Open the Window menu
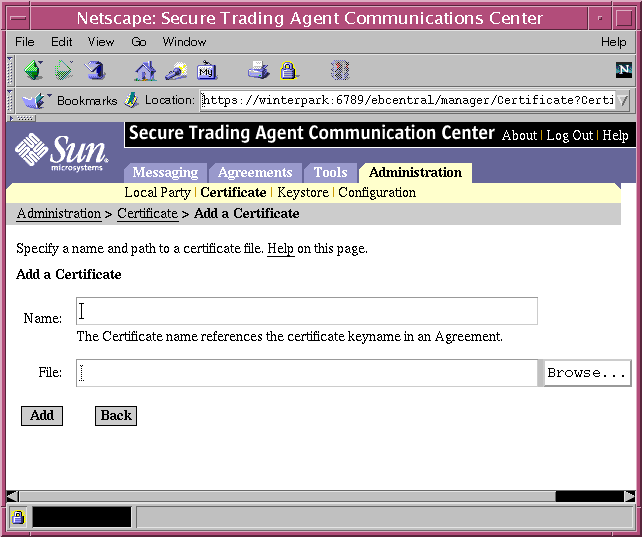This screenshot has height=537, width=642. [x=184, y=42]
